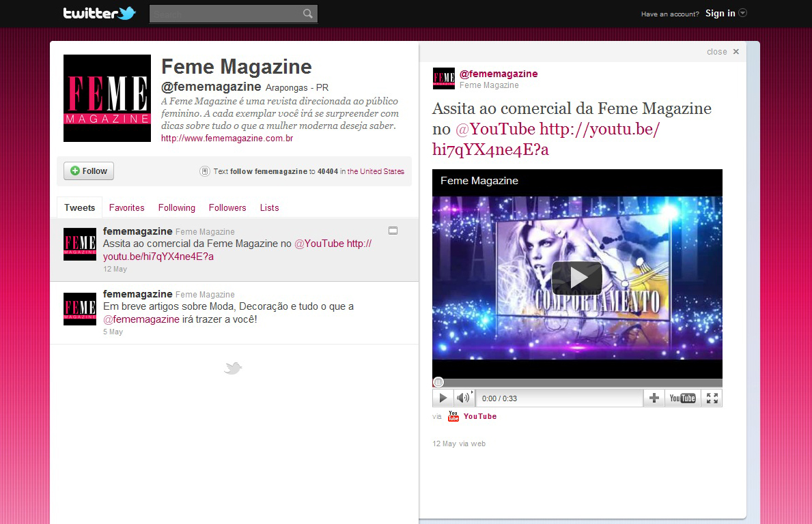Screen dimensions: 812x524
Task: Open the 12 May via web timestamp
Action: point(459,443)
